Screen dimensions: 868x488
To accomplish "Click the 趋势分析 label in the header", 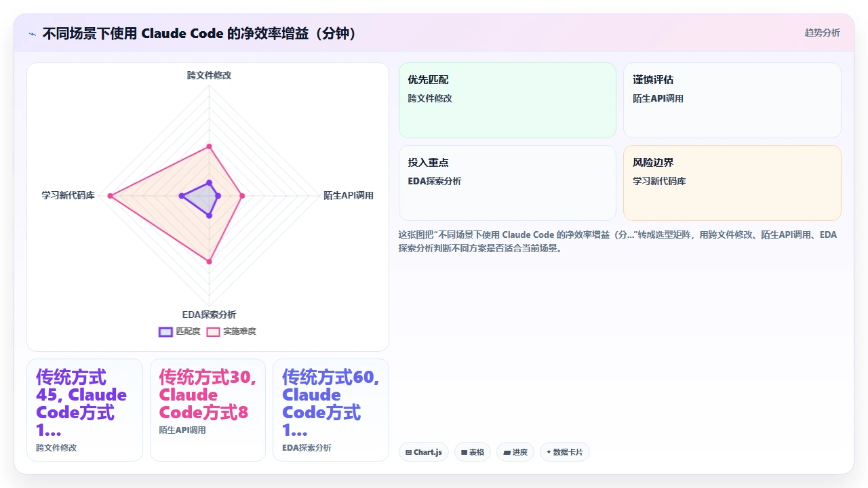I will tap(822, 33).
